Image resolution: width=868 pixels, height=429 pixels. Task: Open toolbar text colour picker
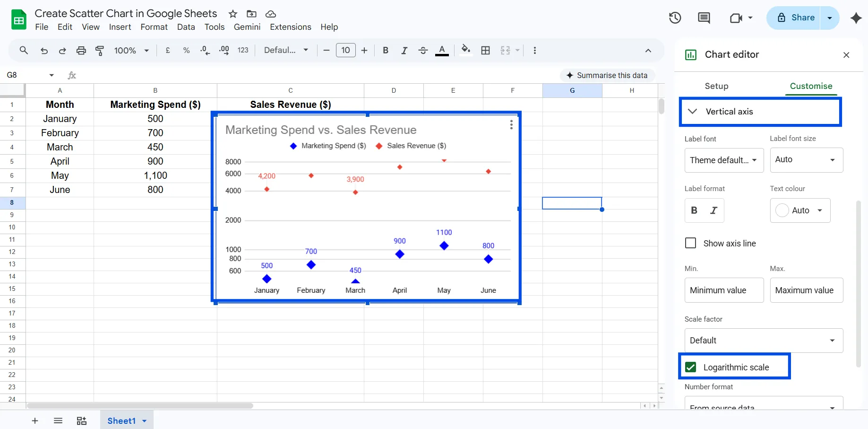[x=442, y=50]
